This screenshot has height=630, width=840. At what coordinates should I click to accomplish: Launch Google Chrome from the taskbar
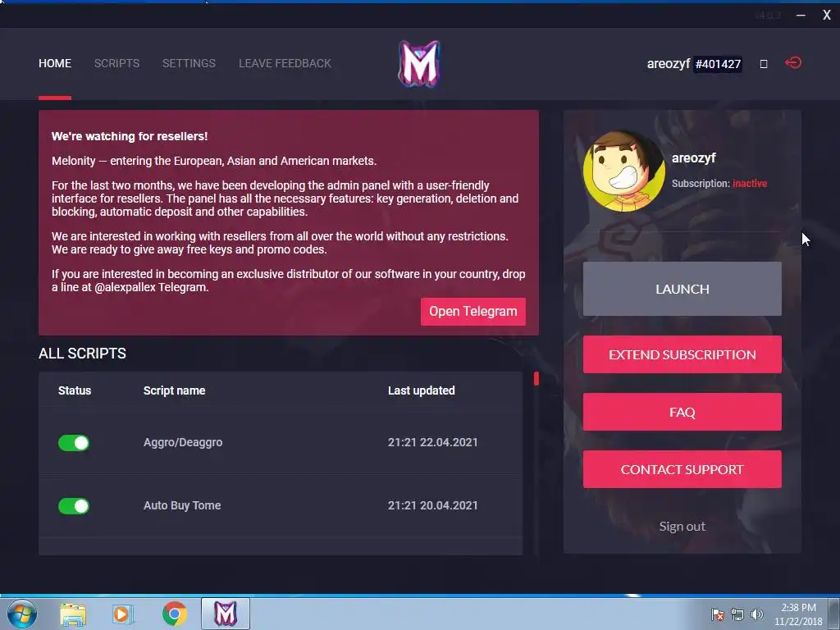click(175, 614)
